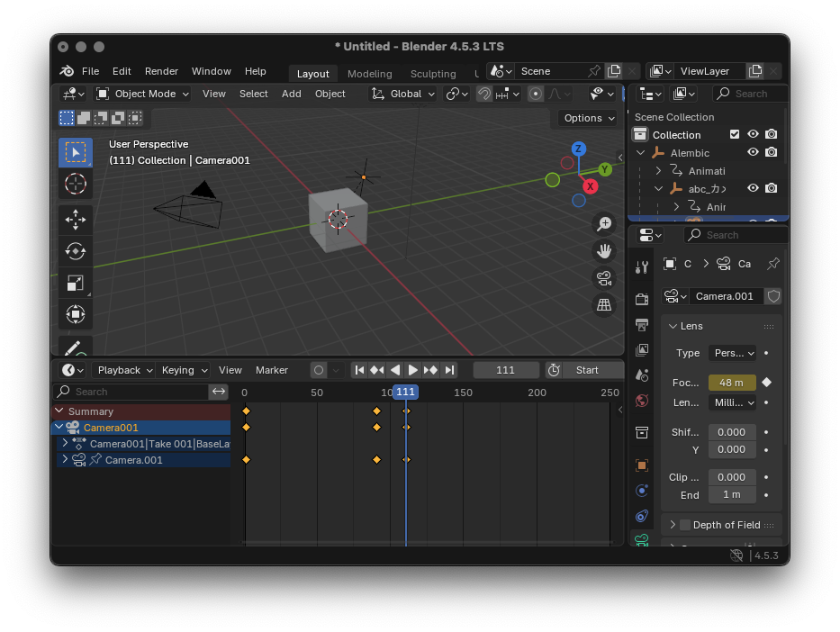This screenshot has height=632, width=840.
Task: Click the pan view hand icon
Action: (x=604, y=251)
